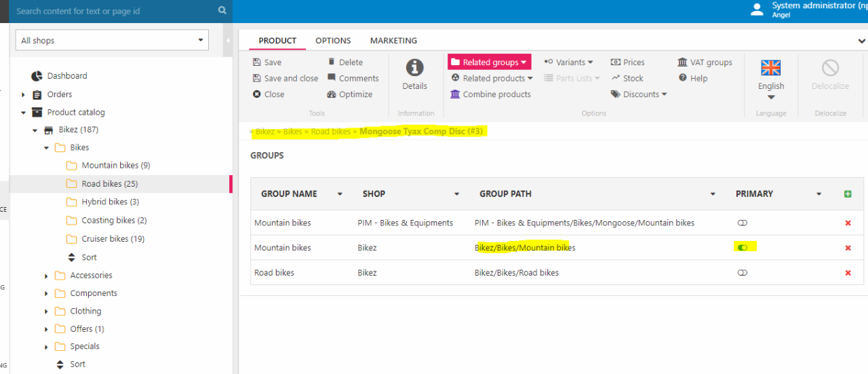
Task: Toggle primary for PIM Mountain bikes row
Action: click(x=743, y=223)
